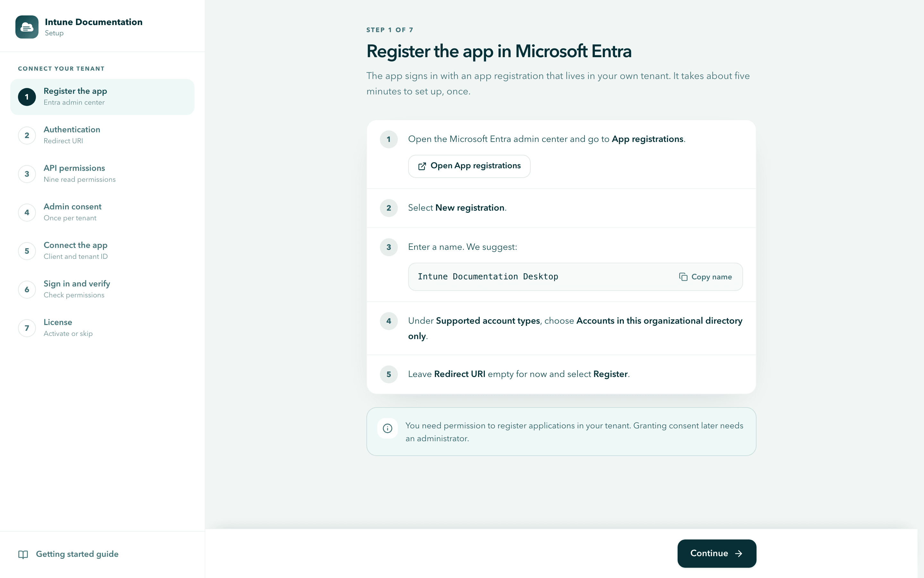924x578 pixels.
Task: Click the Continue button
Action: click(717, 554)
